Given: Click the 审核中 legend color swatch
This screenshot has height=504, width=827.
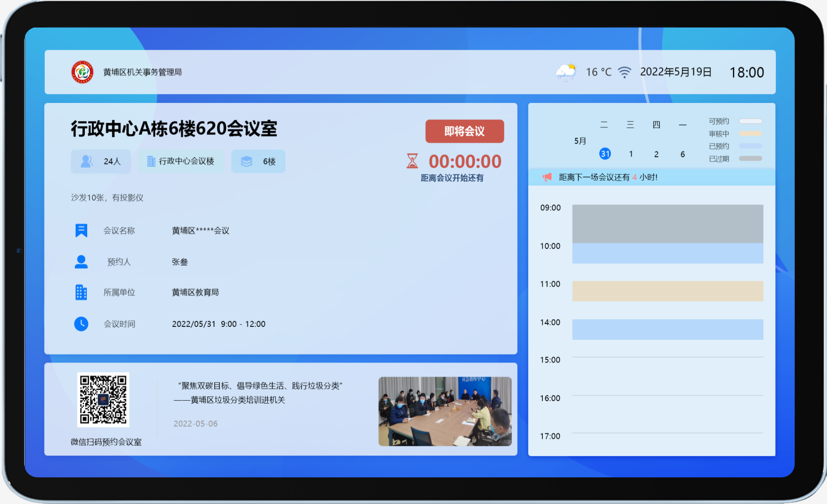Looking at the screenshot, I should click(x=750, y=134).
